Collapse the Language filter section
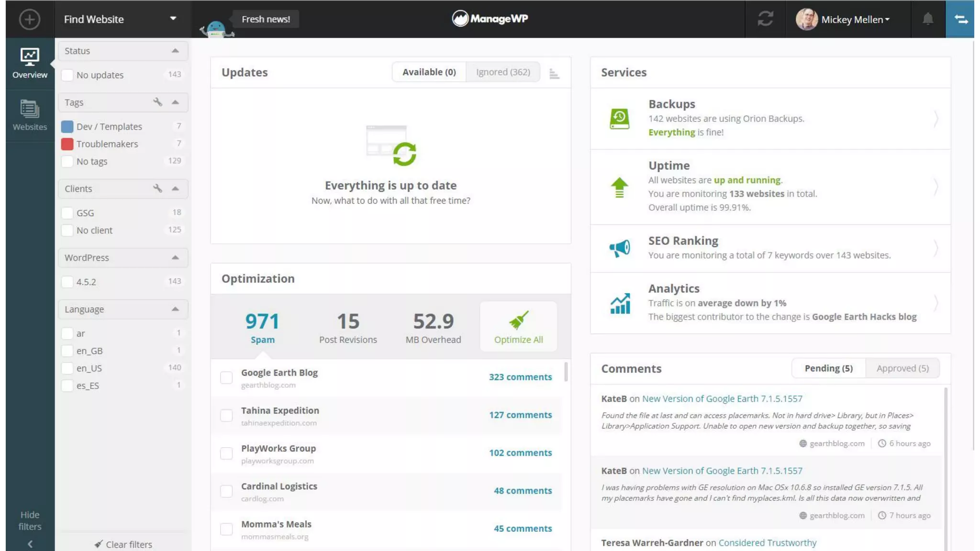 pos(175,309)
